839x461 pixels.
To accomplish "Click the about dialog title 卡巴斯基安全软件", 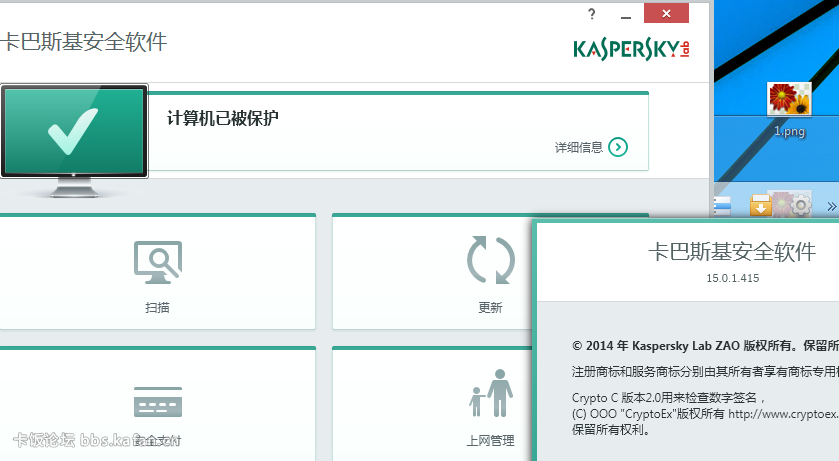I will click(x=732, y=251).
